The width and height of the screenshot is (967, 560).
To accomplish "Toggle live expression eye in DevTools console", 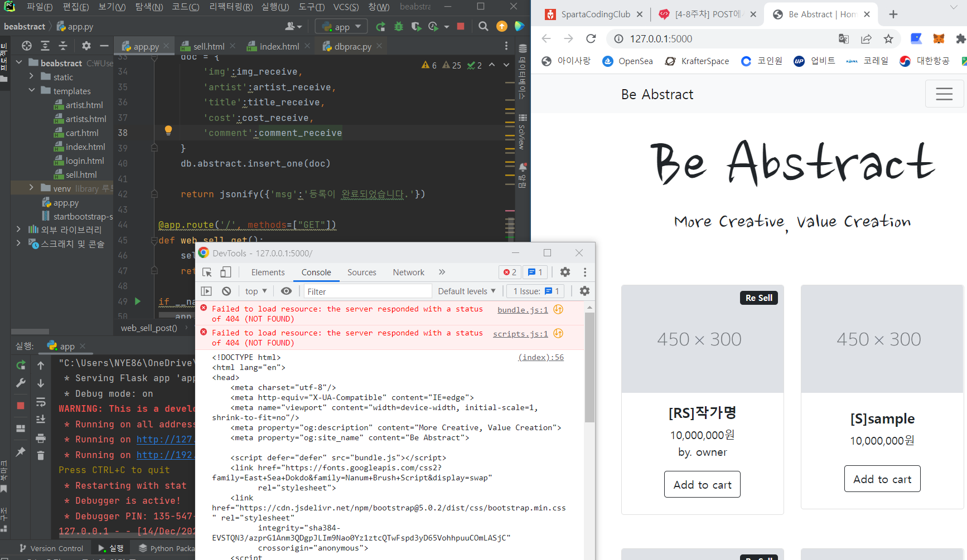I will [286, 291].
